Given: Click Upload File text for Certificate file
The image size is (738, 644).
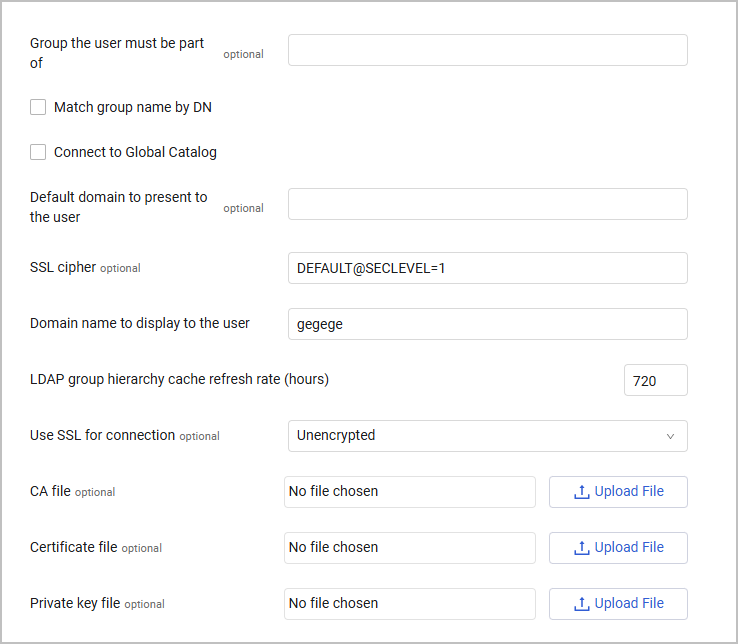Looking at the screenshot, I should (629, 548).
